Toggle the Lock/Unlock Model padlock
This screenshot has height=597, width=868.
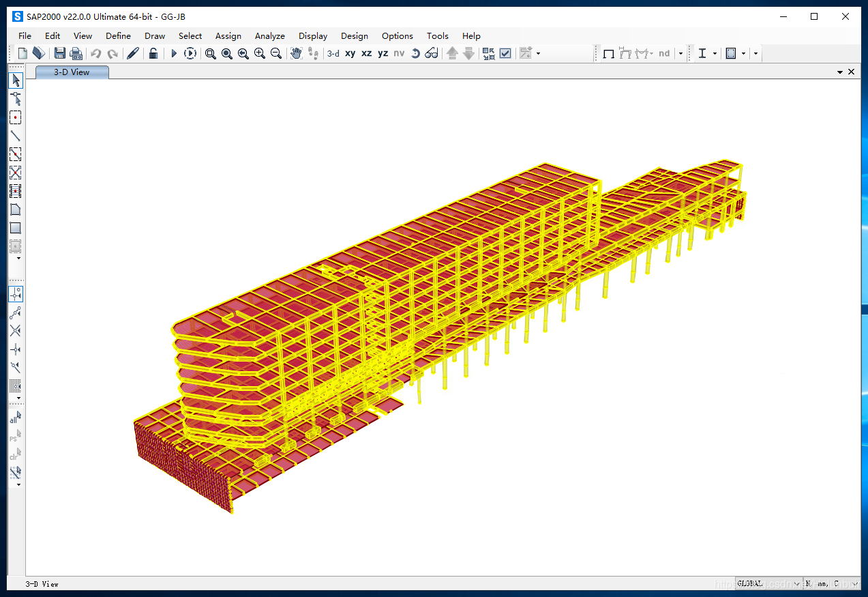pyautogui.click(x=154, y=53)
